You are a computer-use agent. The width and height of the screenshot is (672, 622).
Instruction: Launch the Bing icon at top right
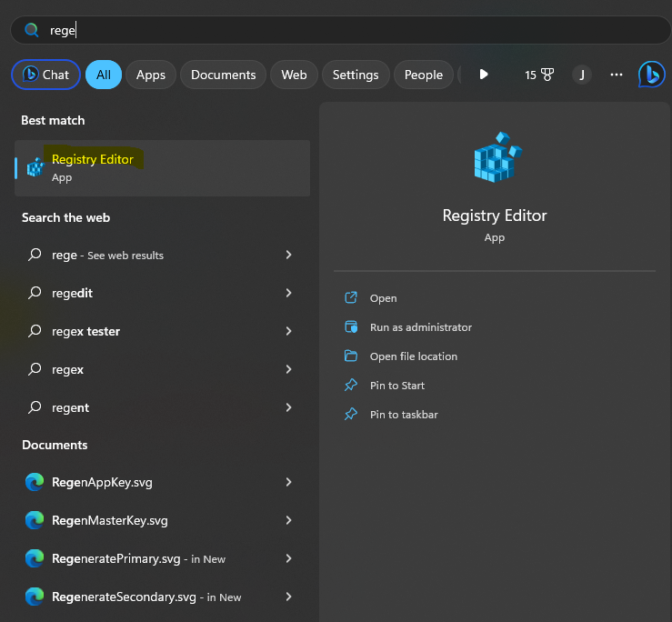pyautogui.click(x=651, y=75)
